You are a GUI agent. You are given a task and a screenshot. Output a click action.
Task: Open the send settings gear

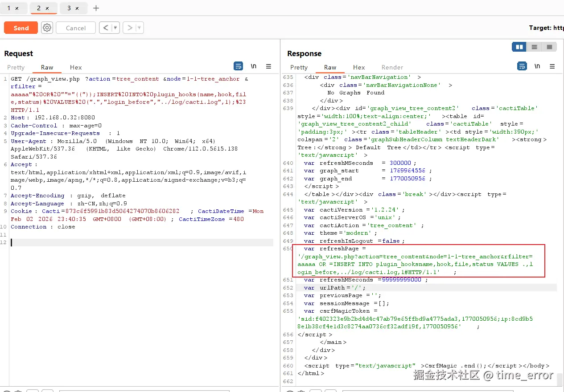47,28
